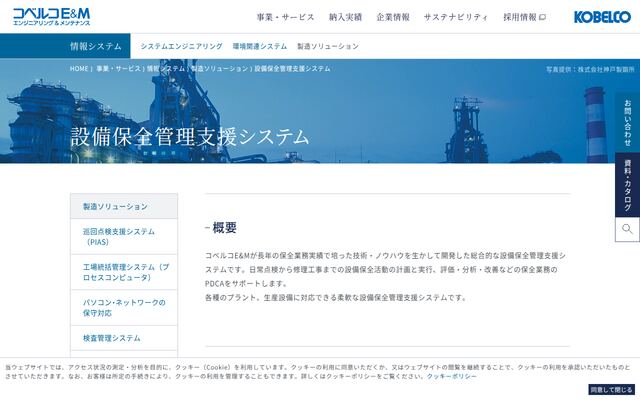Click 情報システム breadcrumb link
The height and width of the screenshot is (400, 640).
pyautogui.click(x=166, y=69)
